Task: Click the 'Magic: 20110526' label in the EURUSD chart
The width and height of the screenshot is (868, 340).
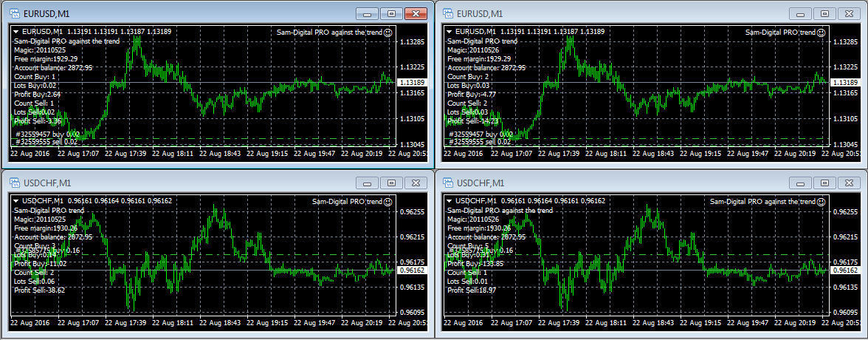Action: click(x=473, y=50)
